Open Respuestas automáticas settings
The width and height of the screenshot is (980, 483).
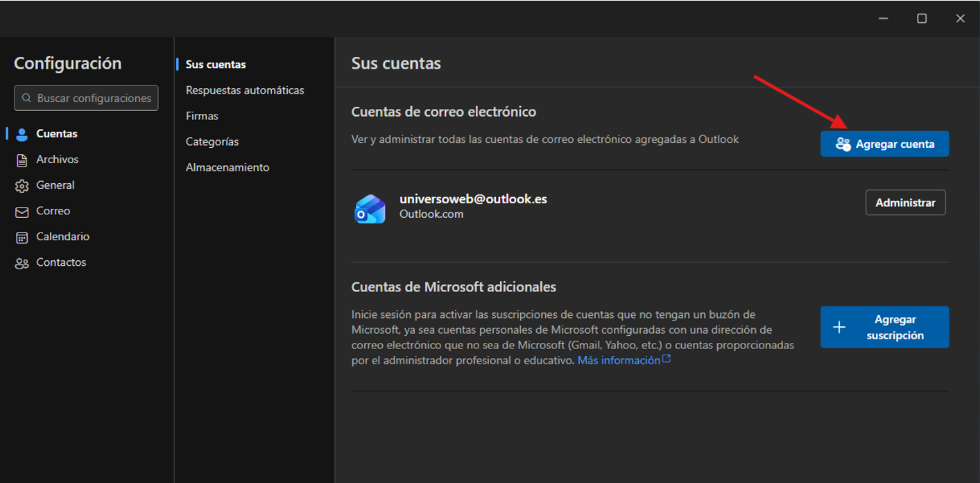coord(245,90)
